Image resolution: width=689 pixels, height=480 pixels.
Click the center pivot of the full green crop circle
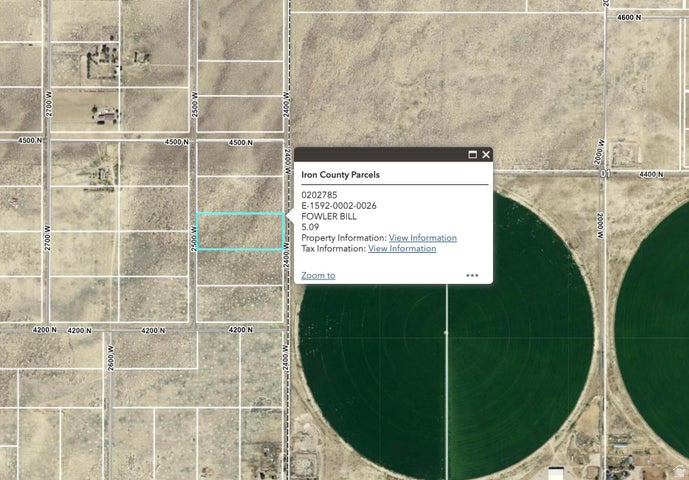[446, 333]
